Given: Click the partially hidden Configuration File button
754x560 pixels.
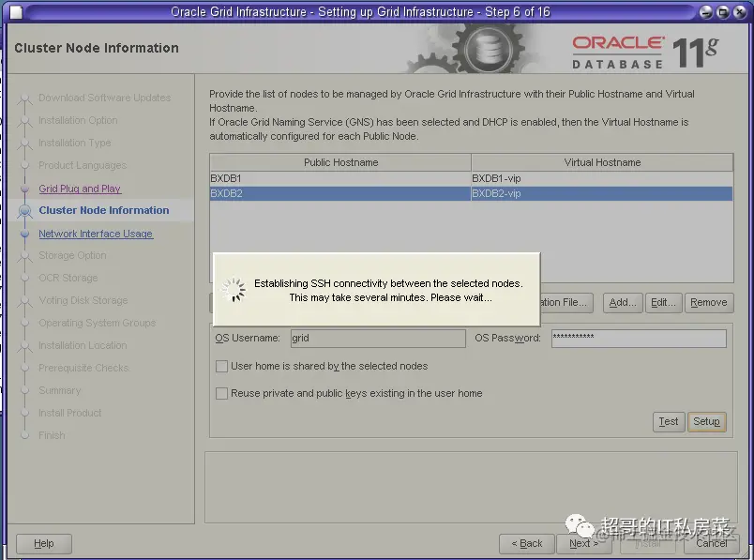Looking at the screenshot, I should click(x=566, y=303).
